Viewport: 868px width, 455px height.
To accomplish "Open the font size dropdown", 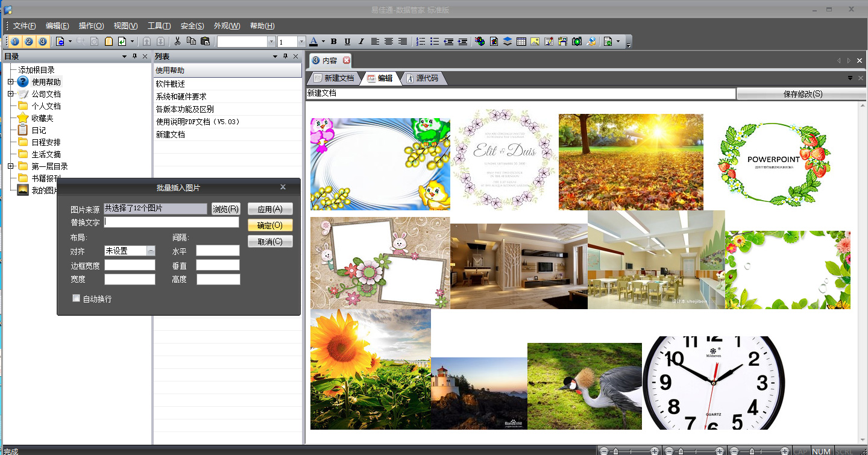I will (x=301, y=42).
